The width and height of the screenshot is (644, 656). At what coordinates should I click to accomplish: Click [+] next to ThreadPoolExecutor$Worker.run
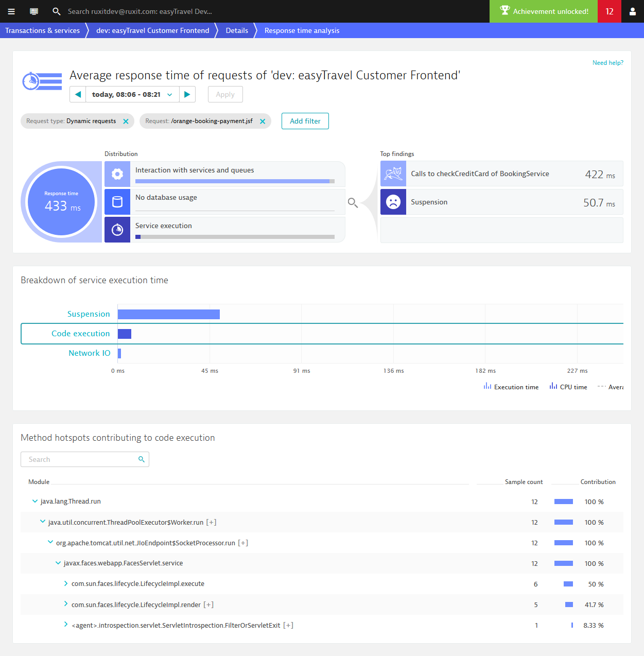(211, 522)
